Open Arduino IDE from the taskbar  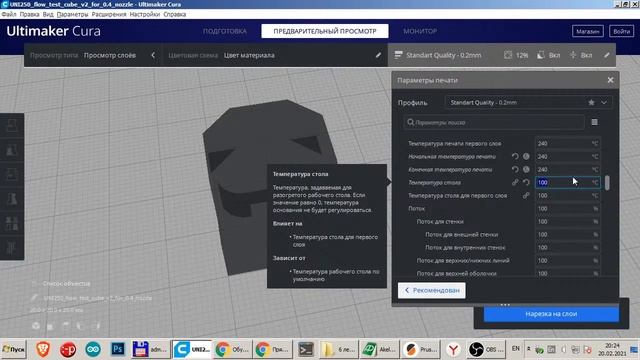(93, 349)
